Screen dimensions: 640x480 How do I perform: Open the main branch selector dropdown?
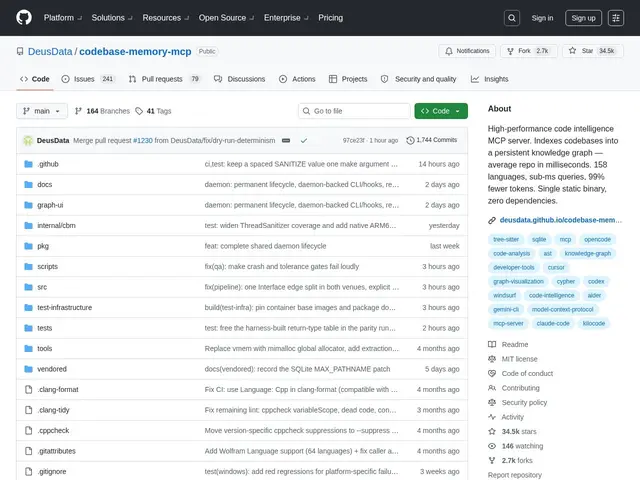pos(42,111)
